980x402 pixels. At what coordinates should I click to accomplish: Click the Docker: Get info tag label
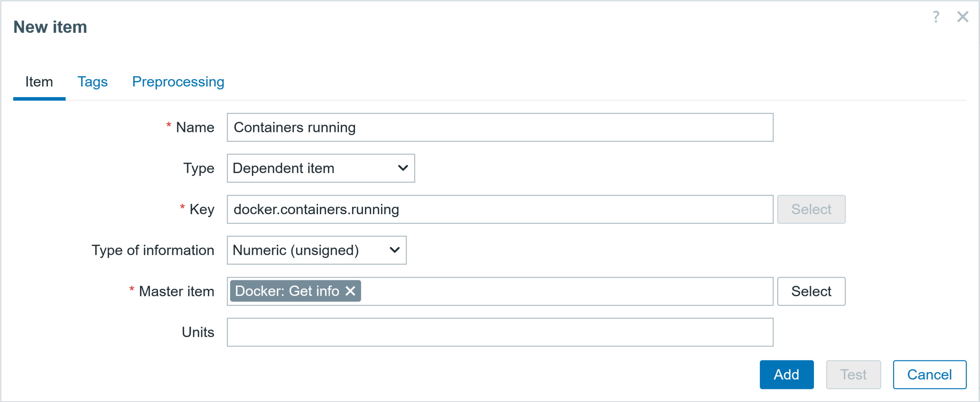[287, 291]
